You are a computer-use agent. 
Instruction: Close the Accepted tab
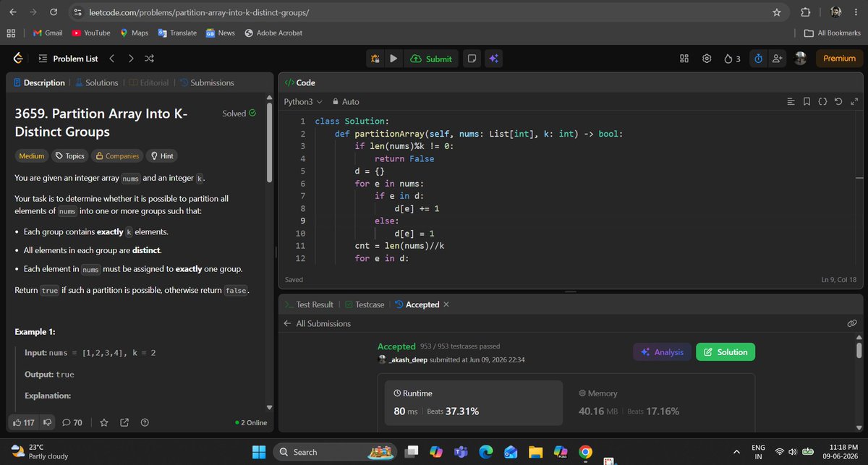pyautogui.click(x=446, y=304)
